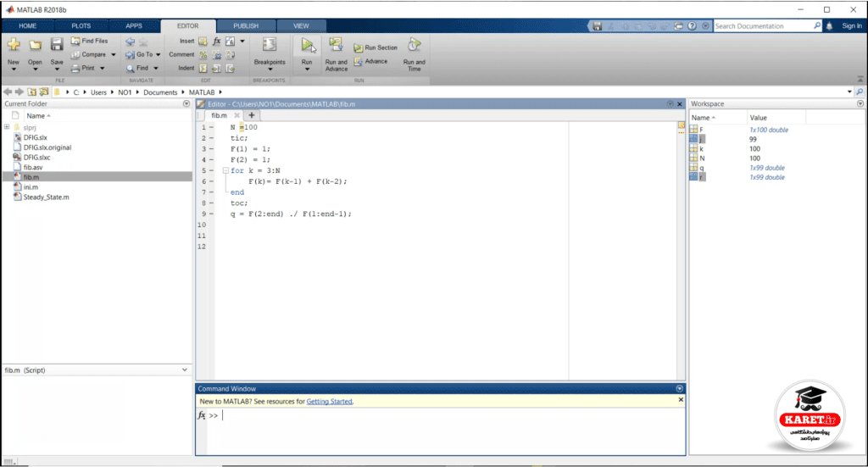The height and width of the screenshot is (467, 868).
Task: Open the Find dropdown arrow
Action: pos(156,68)
